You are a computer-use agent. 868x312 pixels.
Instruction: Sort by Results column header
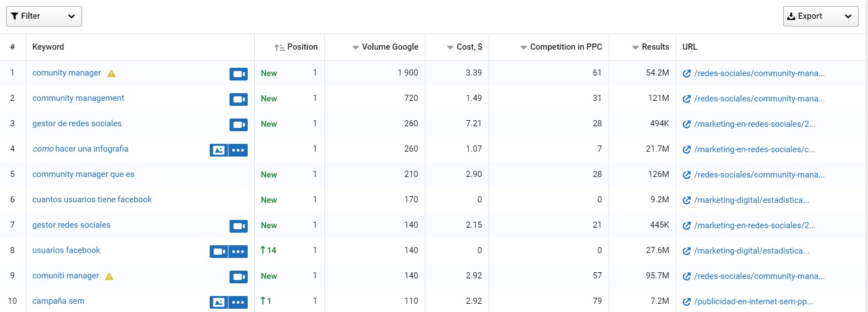tap(651, 47)
